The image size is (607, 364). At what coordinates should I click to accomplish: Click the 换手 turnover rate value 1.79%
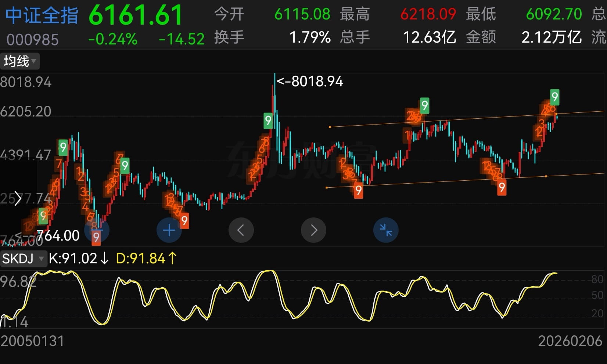[x=310, y=37]
